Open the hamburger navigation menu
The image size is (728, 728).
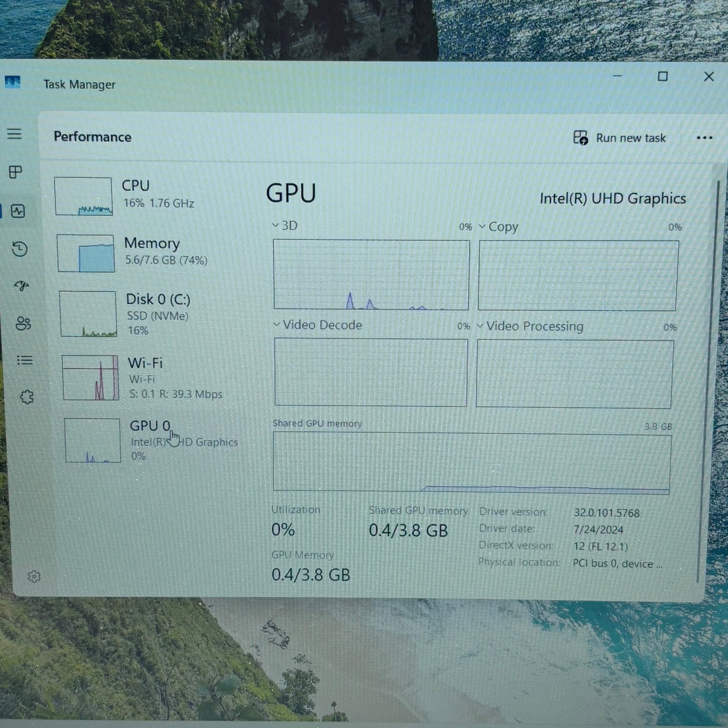[14, 134]
